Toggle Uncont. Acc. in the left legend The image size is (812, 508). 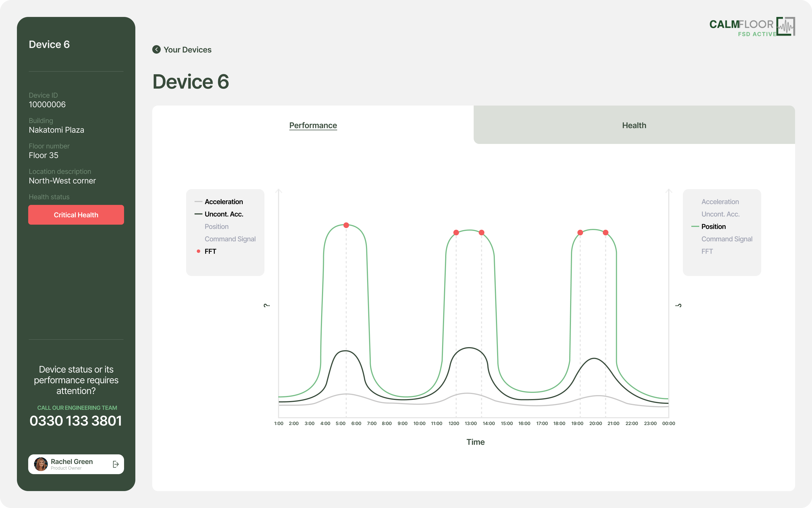(x=224, y=214)
